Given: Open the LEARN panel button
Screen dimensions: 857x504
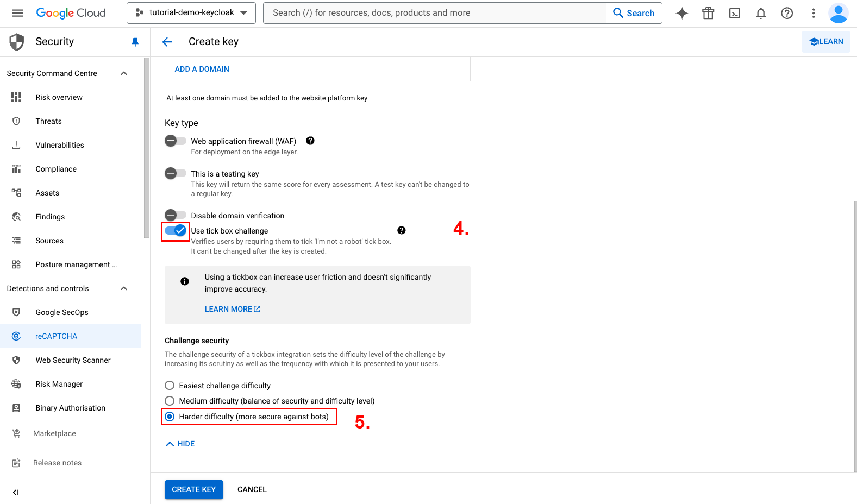Looking at the screenshot, I should [826, 42].
